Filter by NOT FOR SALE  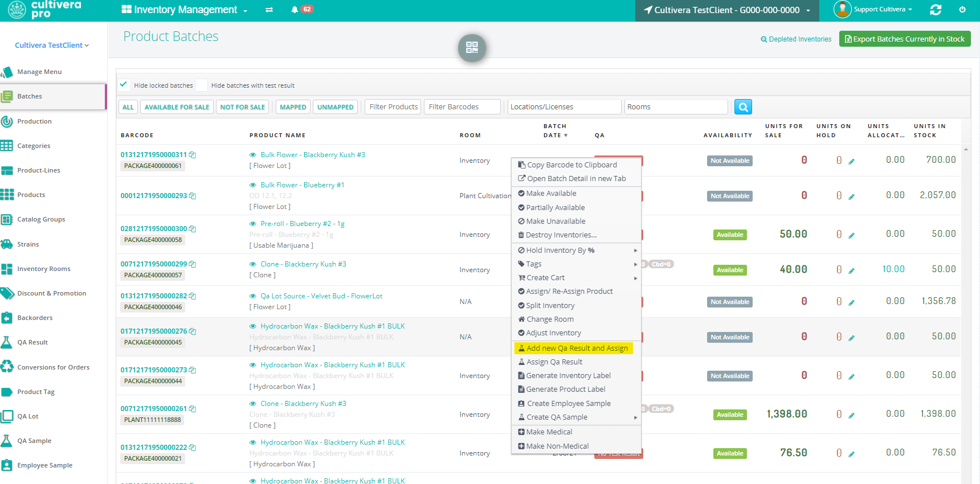[242, 107]
